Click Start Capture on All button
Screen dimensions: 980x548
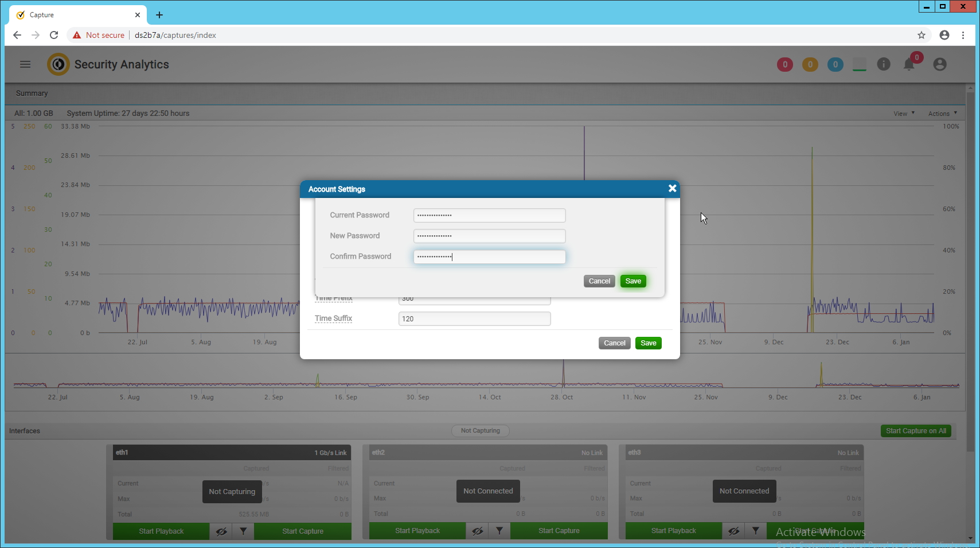click(x=916, y=431)
